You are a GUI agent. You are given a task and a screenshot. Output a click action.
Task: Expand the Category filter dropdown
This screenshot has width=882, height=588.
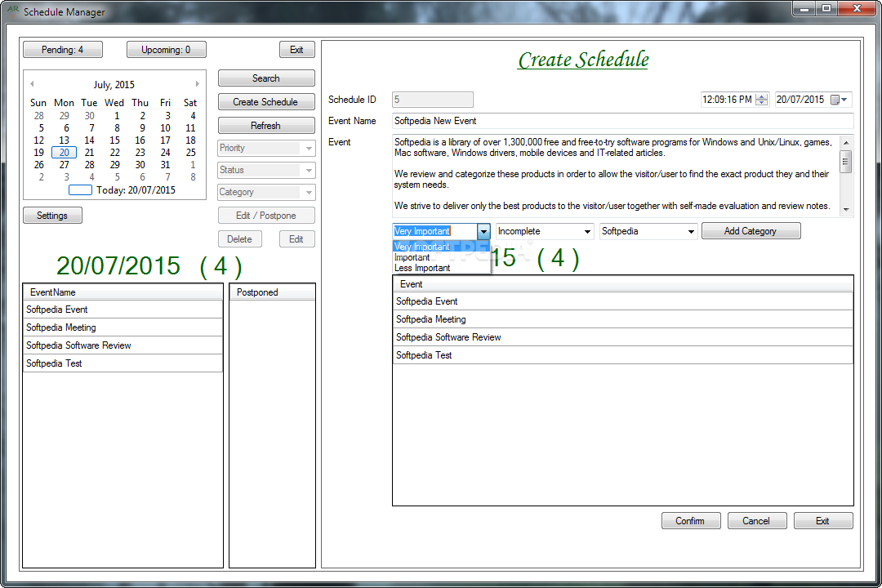pyautogui.click(x=309, y=192)
